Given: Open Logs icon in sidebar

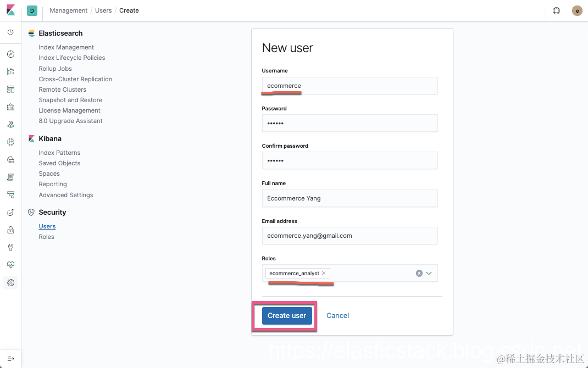Looking at the screenshot, I should (10, 177).
